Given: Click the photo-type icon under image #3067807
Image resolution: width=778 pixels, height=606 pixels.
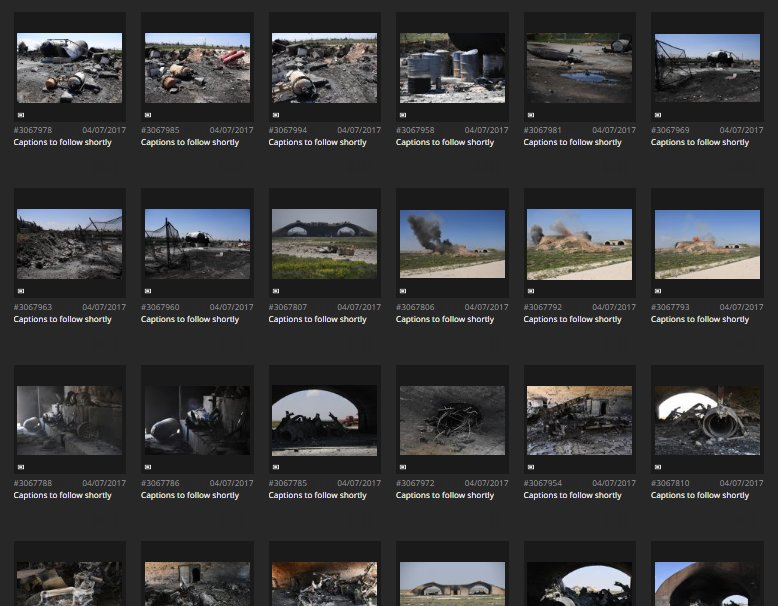Looking at the screenshot, I should point(276,291).
